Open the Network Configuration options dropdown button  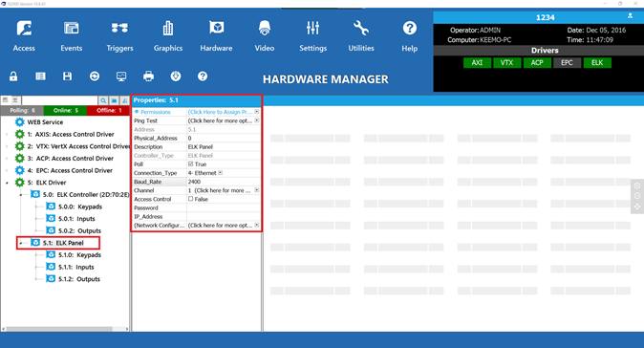(257, 226)
